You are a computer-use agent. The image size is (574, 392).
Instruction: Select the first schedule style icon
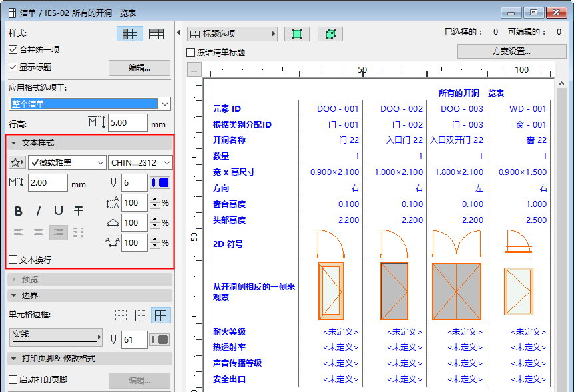pyautogui.click(x=130, y=34)
